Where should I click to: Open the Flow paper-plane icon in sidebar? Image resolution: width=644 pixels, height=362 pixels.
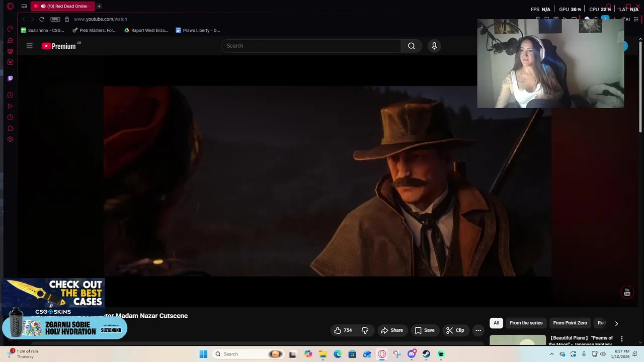coord(10,106)
